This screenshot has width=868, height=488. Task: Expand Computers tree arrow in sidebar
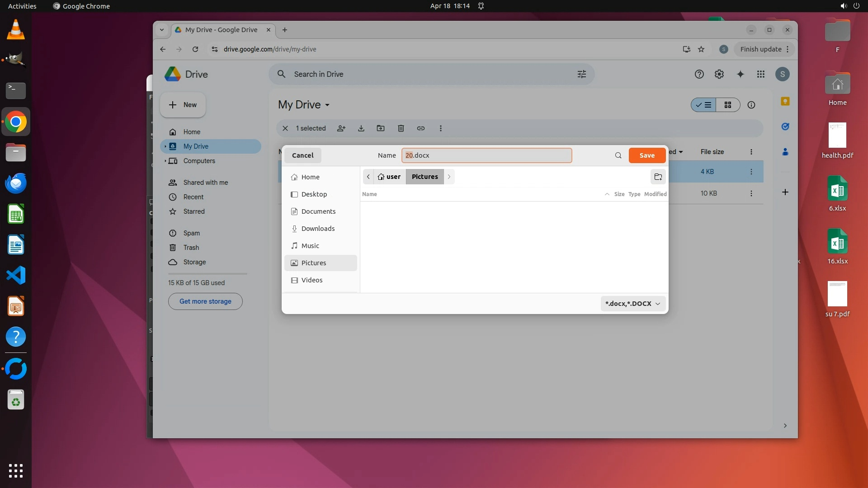click(x=165, y=161)
